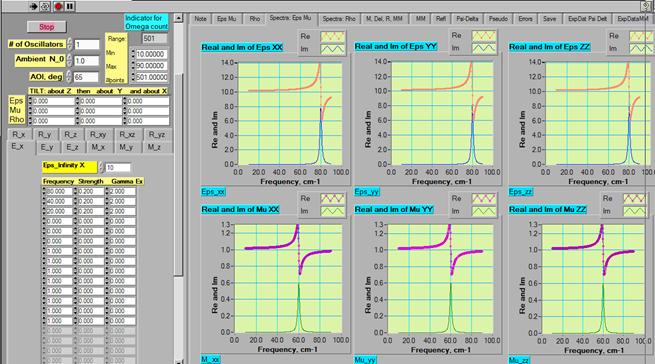Switch to the Note tab
This screenshot has width=655, height=364.
[x=201, y=19]
